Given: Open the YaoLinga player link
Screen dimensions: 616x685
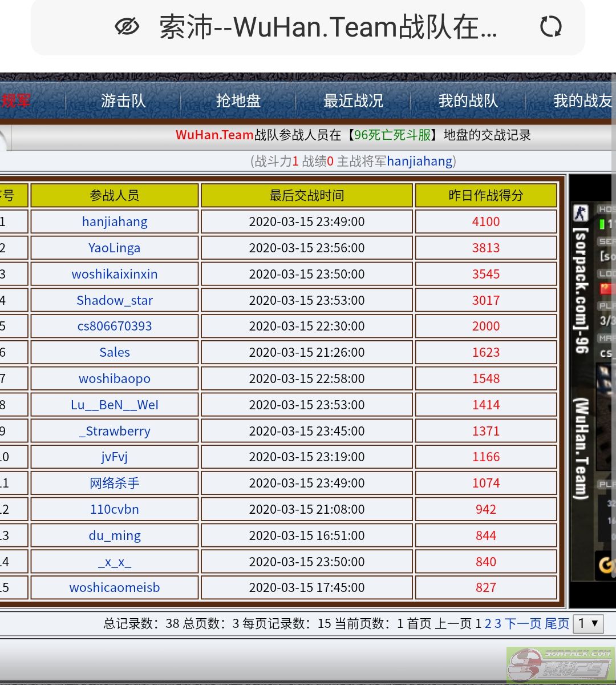Looking at the screenshot, I should [x=115, y=248].
